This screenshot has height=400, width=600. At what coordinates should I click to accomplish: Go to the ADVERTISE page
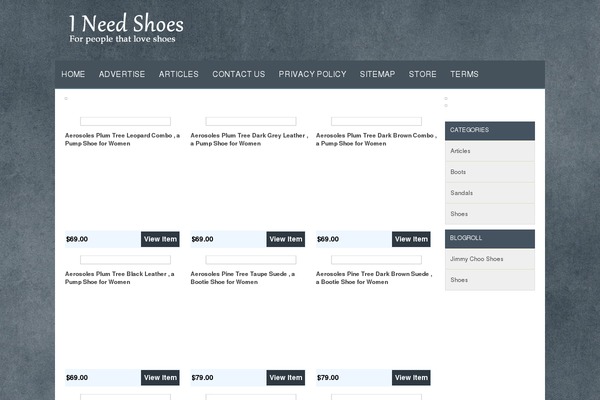pyautogui.click(x=122, y=74)
